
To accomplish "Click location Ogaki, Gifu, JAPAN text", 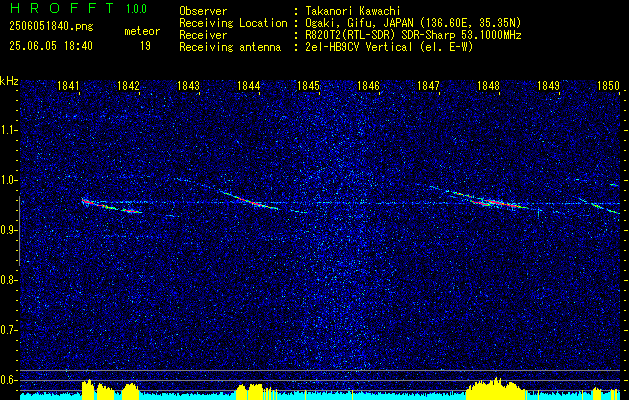I will click(x=413, y=23).
